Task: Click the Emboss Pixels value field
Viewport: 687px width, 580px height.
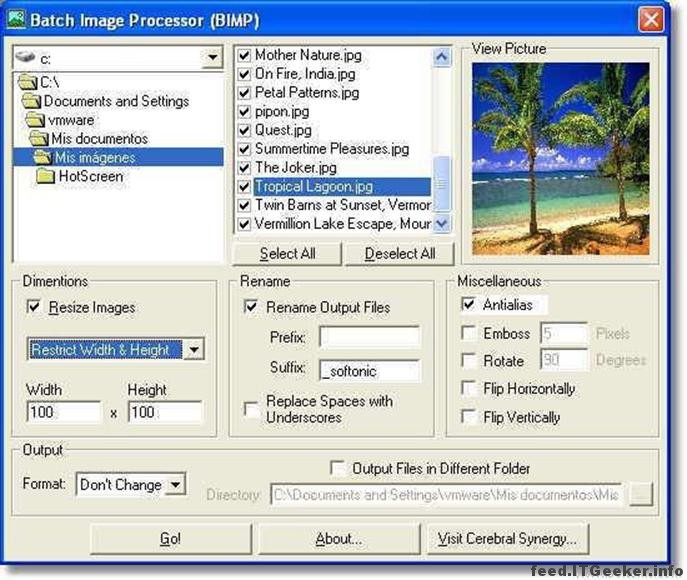Action: point(563,333)
